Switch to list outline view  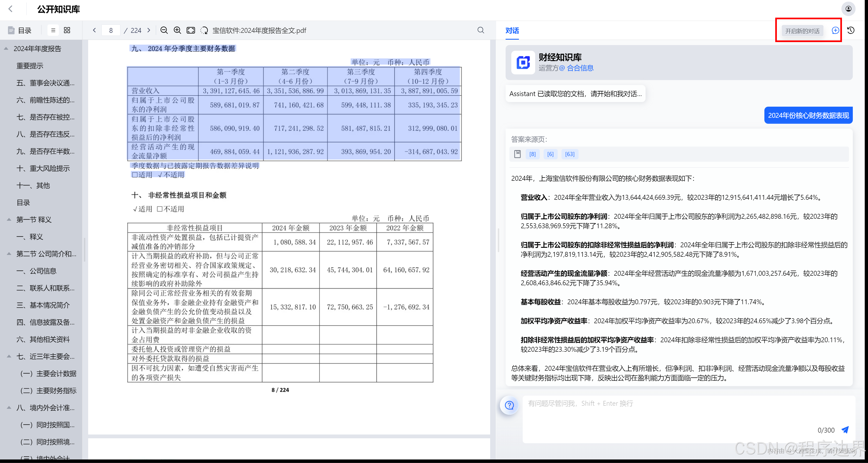[x=53, y=30]
